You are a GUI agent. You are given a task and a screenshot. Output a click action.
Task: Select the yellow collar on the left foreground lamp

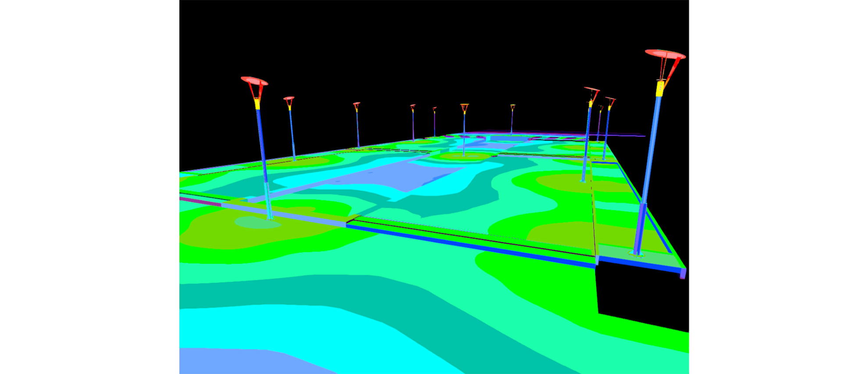(x=257, y=104)
